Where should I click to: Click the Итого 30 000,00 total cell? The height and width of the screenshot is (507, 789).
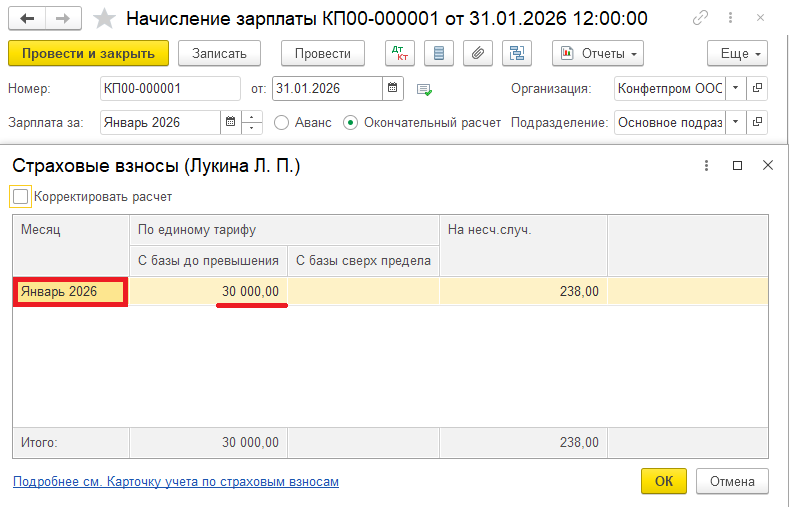[x=208, y=443]
